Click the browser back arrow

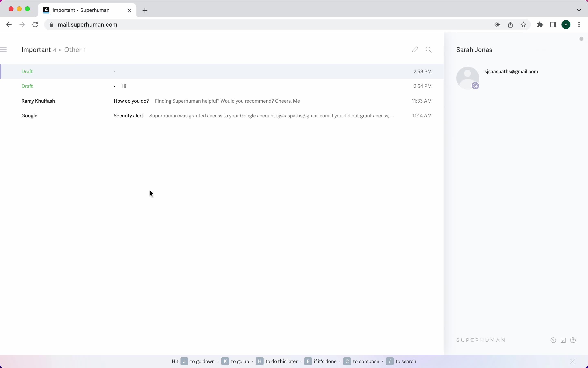(x=9, y=25)
